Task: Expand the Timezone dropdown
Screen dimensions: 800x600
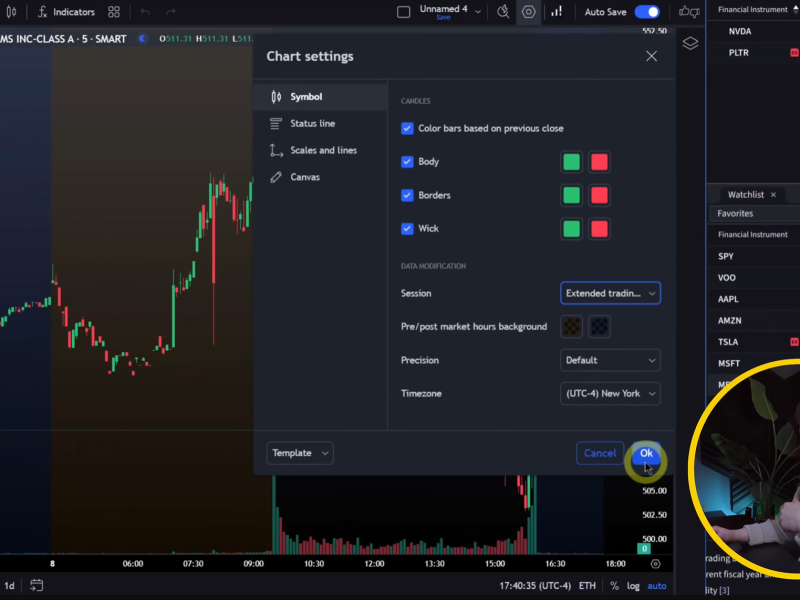Action: pyautogui.click(x=610, y=393)
